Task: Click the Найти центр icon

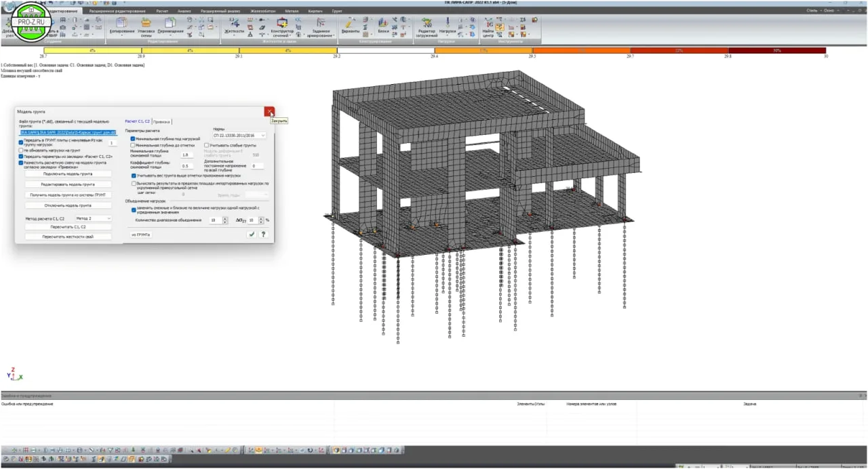Action: click(488, 27)
